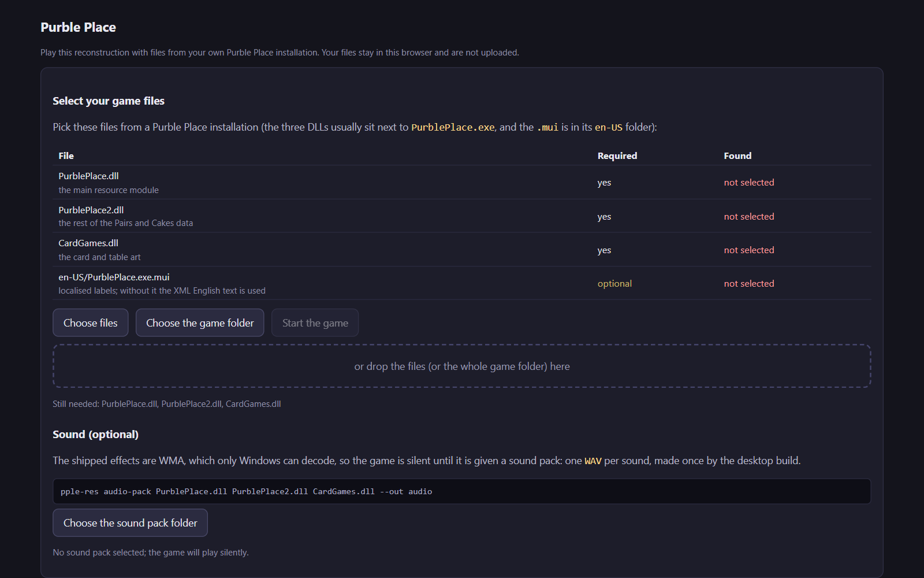The width and height of the screenshot is (924, 578).
Task: Click 'yes' in the CardGames.dll row
Action: coord(604,250)
